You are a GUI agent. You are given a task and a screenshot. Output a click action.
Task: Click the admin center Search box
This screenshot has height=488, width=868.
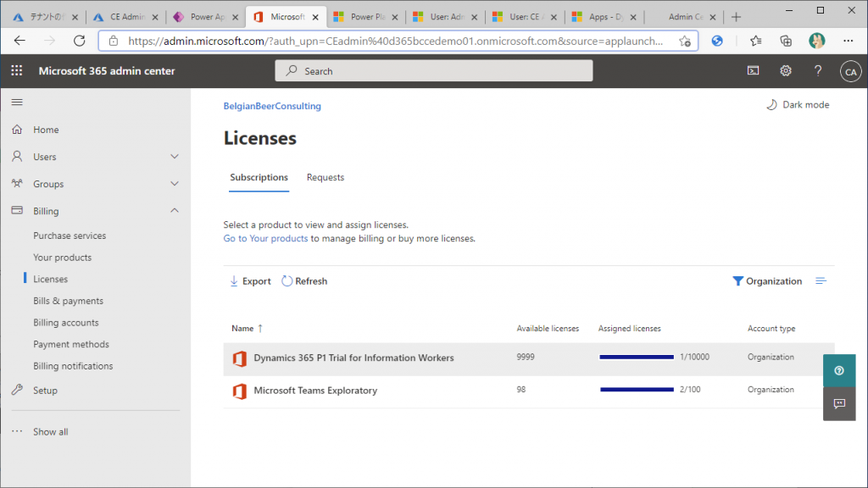tap(434, 71)
